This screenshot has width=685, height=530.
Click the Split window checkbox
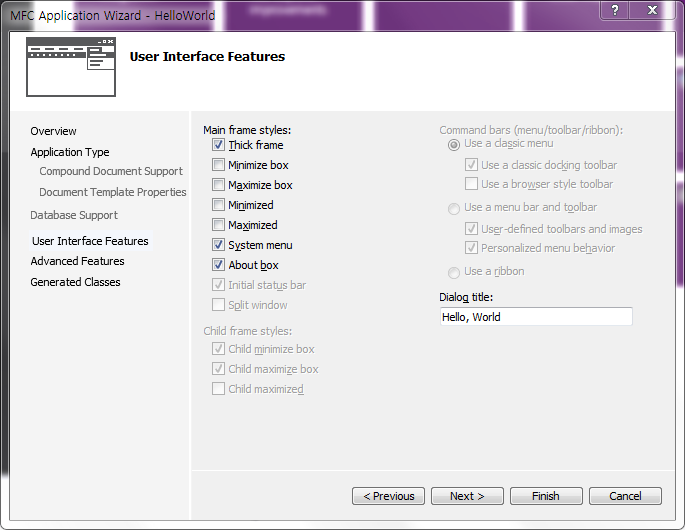pyautogui.click(x=218, y=305)
